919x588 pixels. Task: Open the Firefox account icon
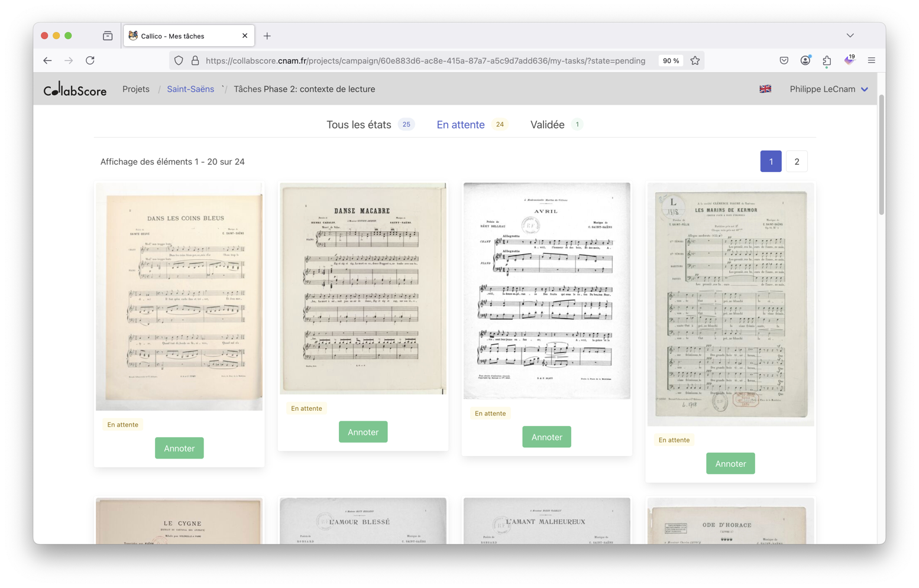pyautogui.click(x=805, y=60)
